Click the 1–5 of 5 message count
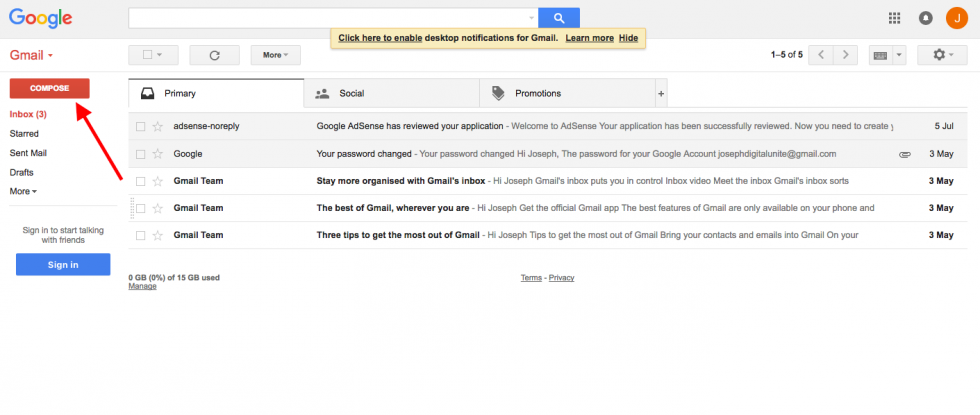 tap(786, 55)
